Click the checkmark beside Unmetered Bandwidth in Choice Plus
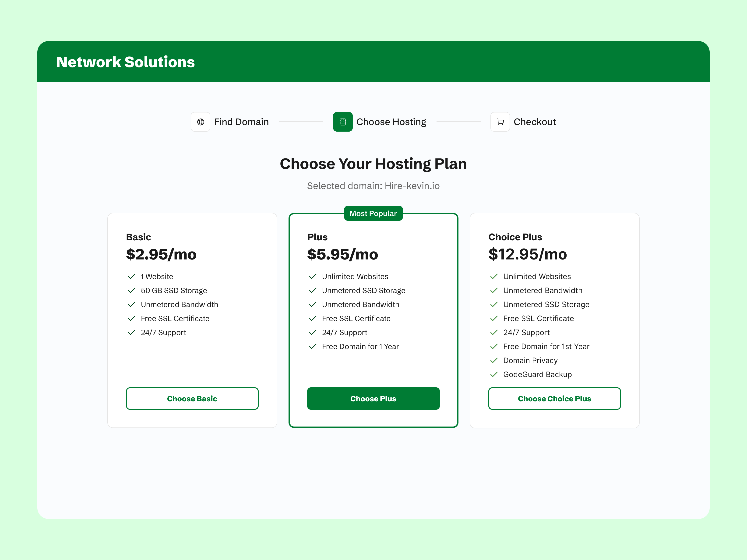This screenshot has width=747, height=560. click(x=494, y=290)
